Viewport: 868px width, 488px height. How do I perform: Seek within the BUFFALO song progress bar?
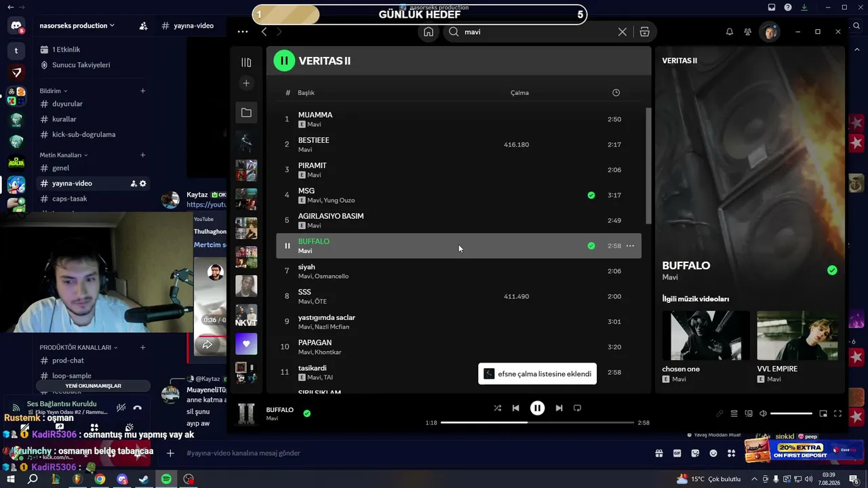pyautogui.click(x=537, y=423)
